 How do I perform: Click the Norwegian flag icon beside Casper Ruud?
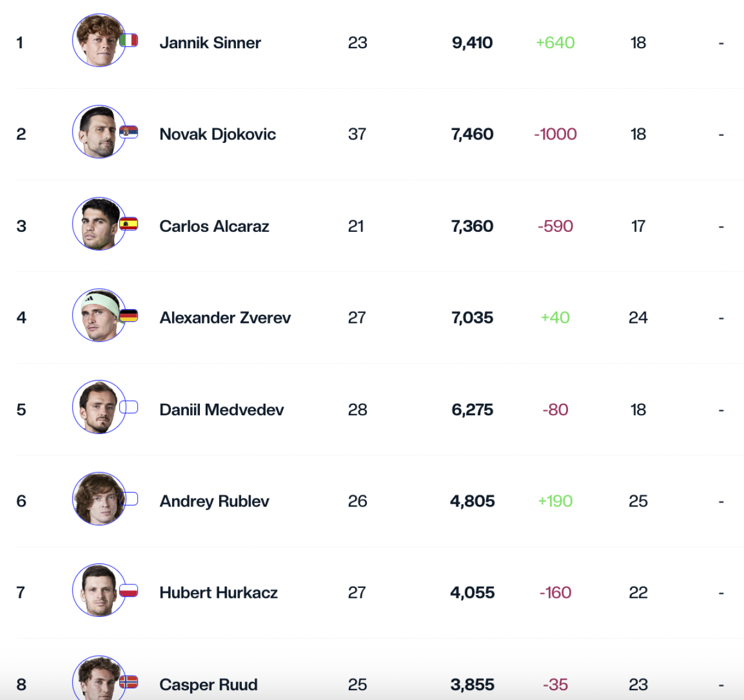tap(128, 681)
